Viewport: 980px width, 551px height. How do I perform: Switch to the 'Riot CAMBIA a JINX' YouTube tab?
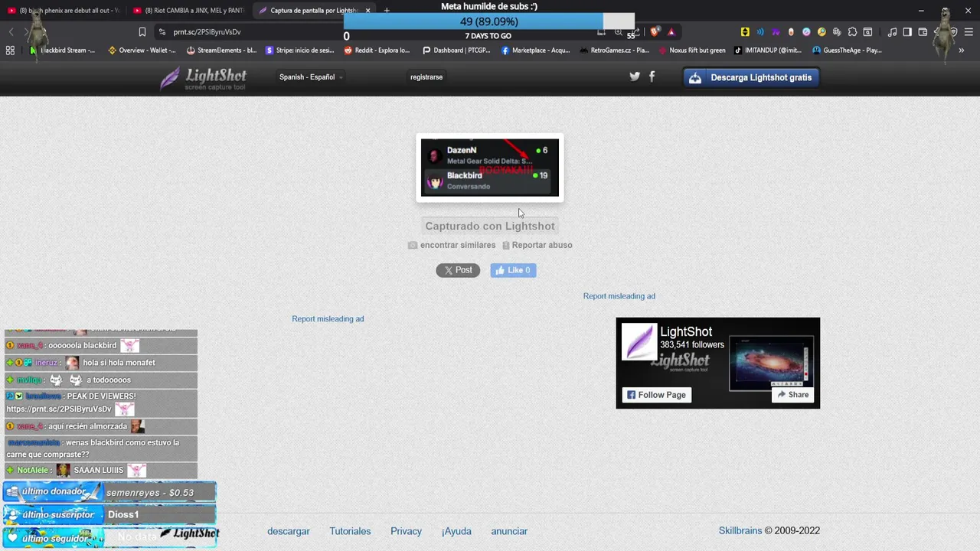188,11
